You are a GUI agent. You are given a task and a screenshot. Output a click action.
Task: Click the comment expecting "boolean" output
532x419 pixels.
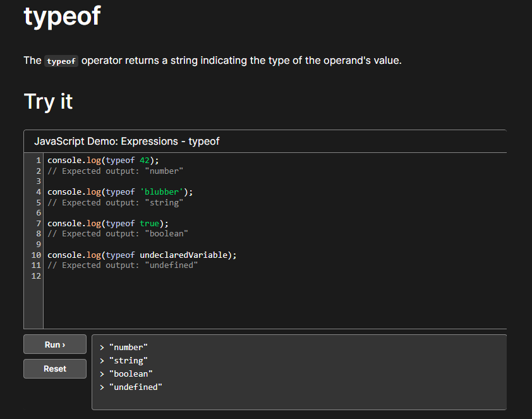tap(118, 234)
